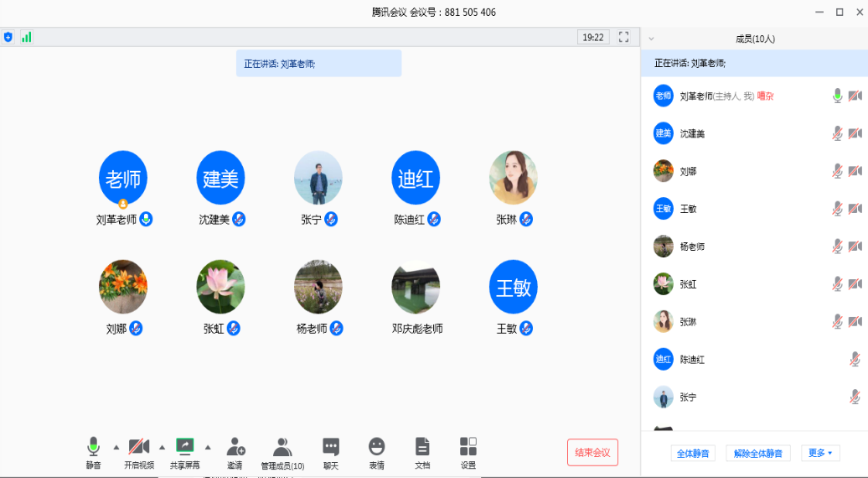Select 张宁's avatar thumbnail in the grid
The image size is (868, 478).
(x=318, y=178)
